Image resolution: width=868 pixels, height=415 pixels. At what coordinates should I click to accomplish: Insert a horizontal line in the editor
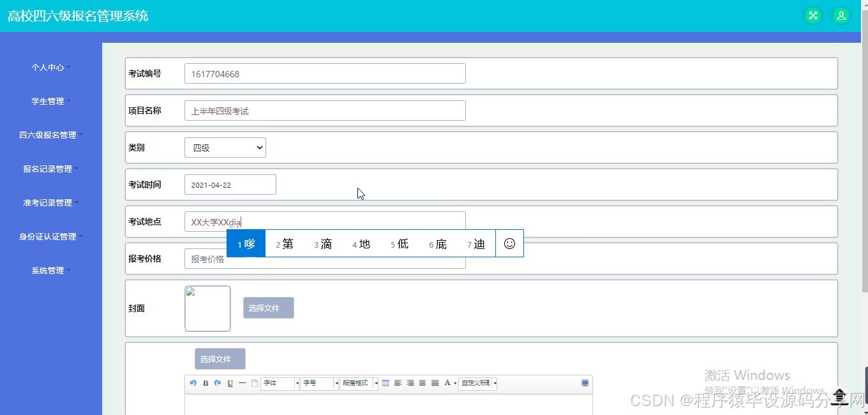click(242, 383)
